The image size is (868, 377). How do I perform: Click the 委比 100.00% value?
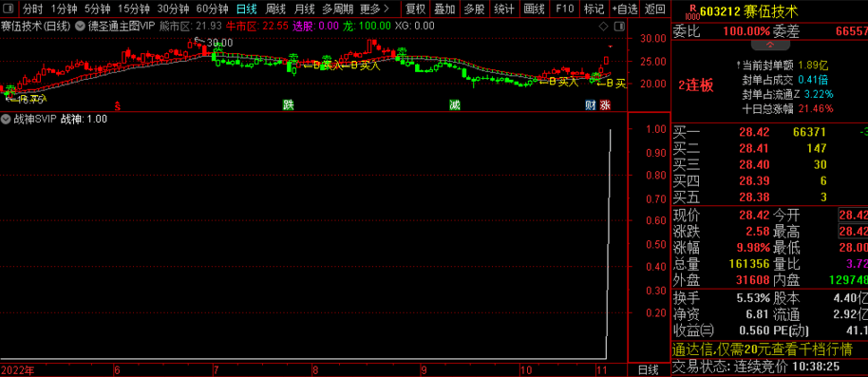(x=746, y=31)
